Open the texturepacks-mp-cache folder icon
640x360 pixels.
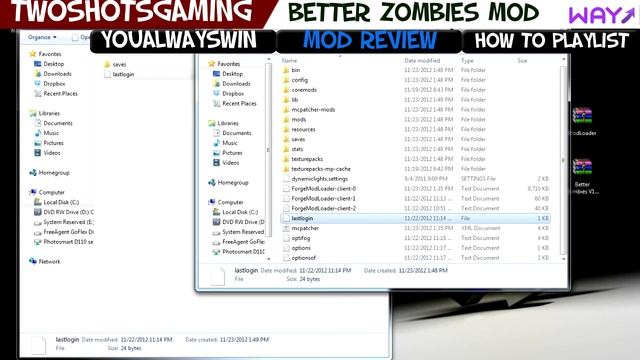[x=286, y=169]
